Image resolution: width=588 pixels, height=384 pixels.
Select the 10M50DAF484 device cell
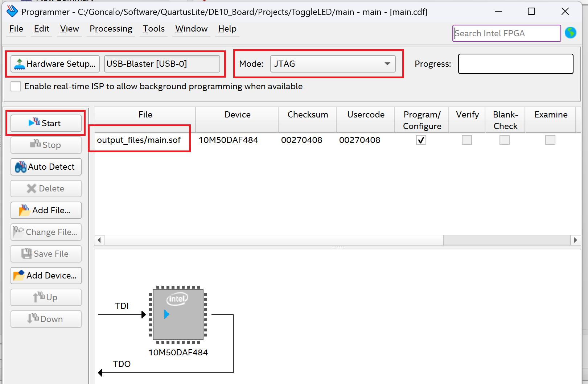(229, 140)
